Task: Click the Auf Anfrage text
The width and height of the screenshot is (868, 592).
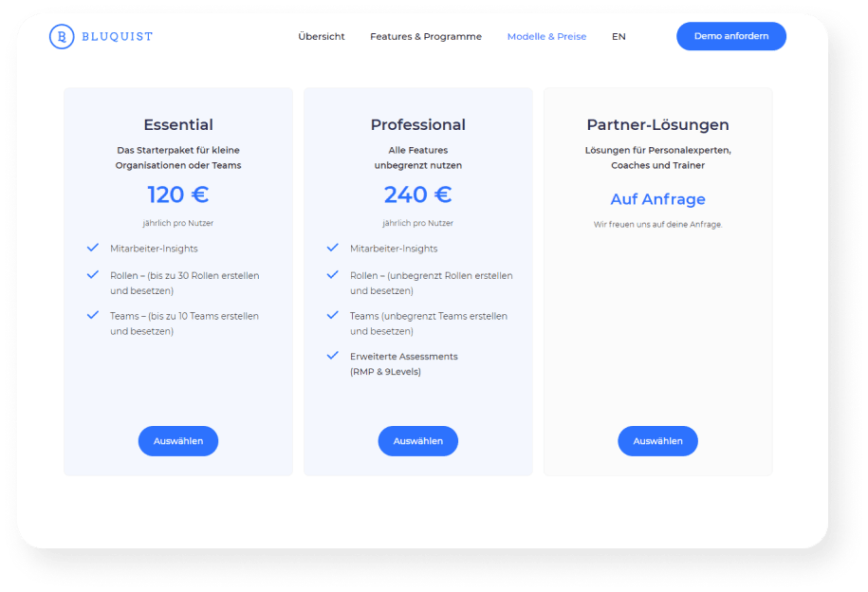Action: point(657,199)
